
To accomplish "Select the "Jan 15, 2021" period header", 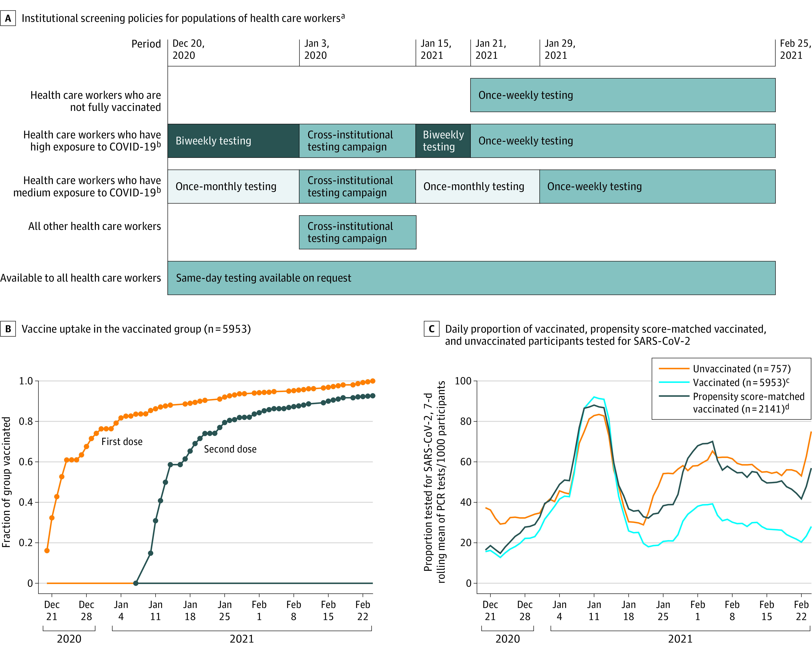I will pos(436,49).
